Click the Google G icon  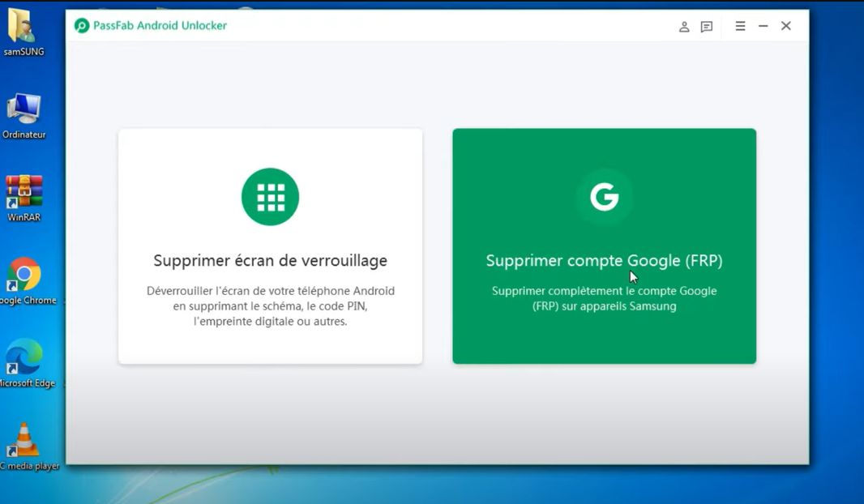pos(605,197)
